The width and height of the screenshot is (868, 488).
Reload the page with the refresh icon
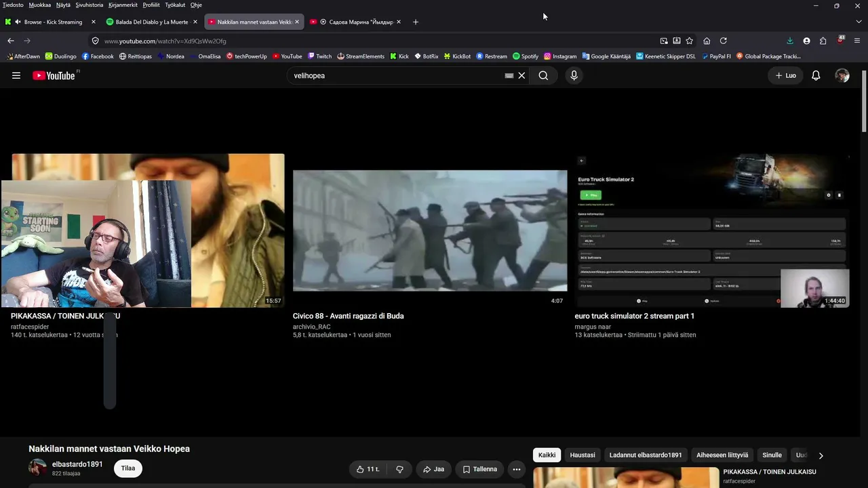(x=723, y=41)
